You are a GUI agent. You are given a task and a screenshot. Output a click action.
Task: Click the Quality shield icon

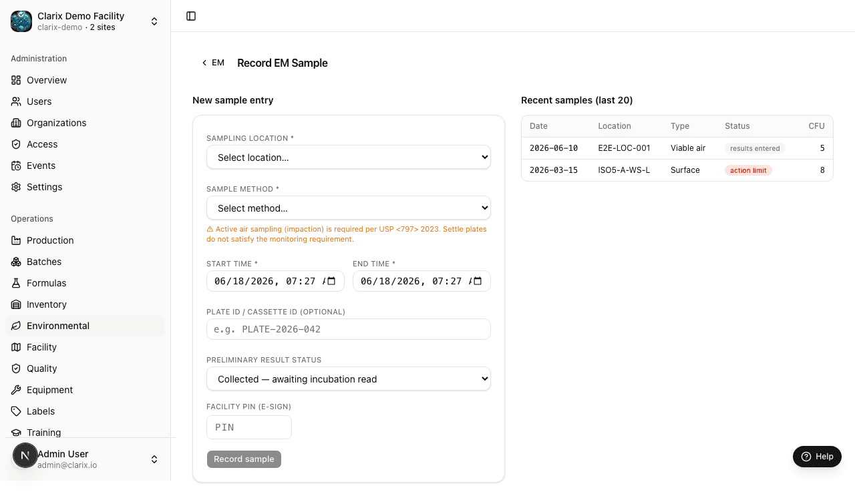[16, 368]
